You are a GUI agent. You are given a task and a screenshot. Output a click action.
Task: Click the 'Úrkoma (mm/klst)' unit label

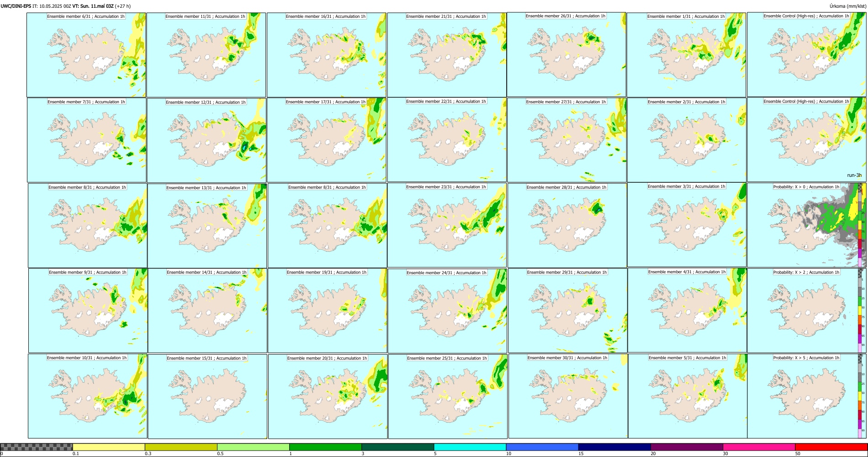(x=848, y=6)
